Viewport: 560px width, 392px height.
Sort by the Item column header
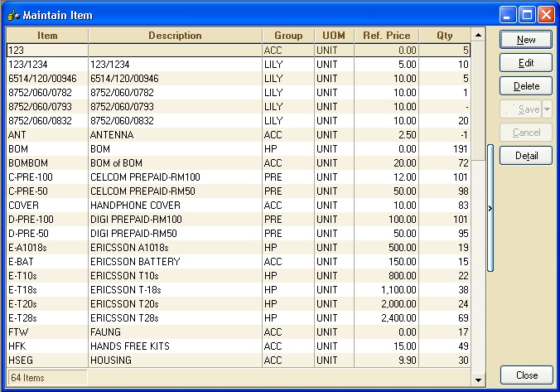(x=47, y=36)
